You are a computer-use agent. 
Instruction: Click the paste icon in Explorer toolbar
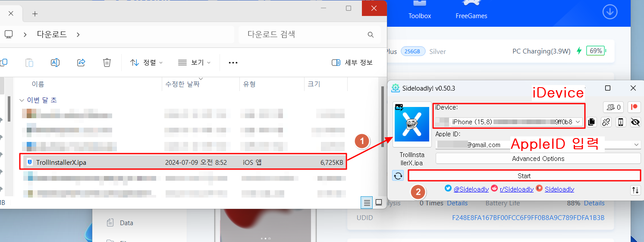coord(29,63)
